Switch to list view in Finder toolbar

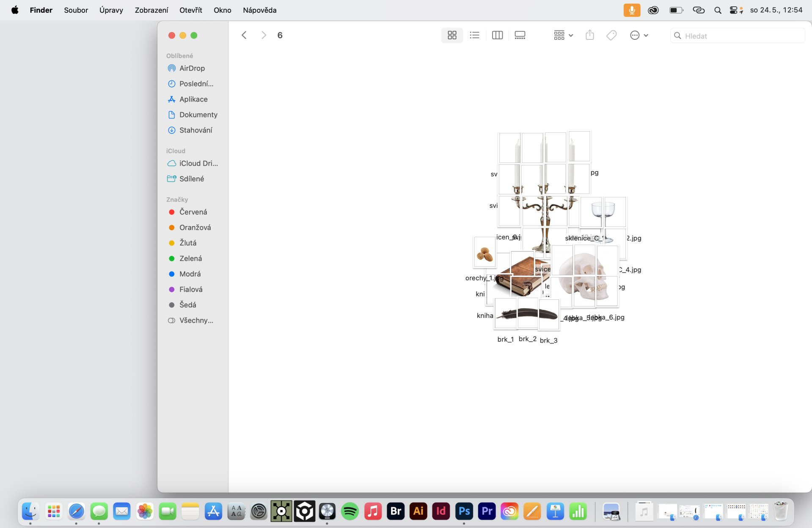[x=474, y=35]
